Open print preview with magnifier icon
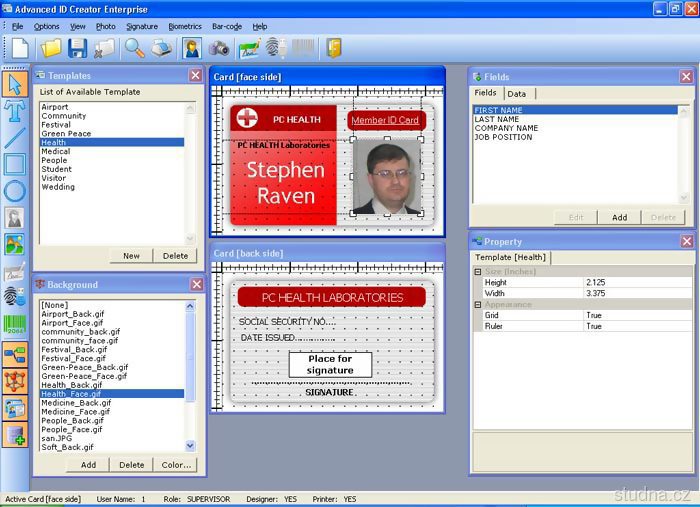The image size is (700, 507). point(134,48)
